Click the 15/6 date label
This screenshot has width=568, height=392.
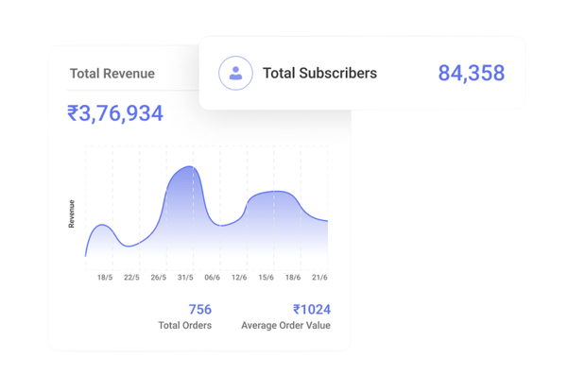[267, 278]
